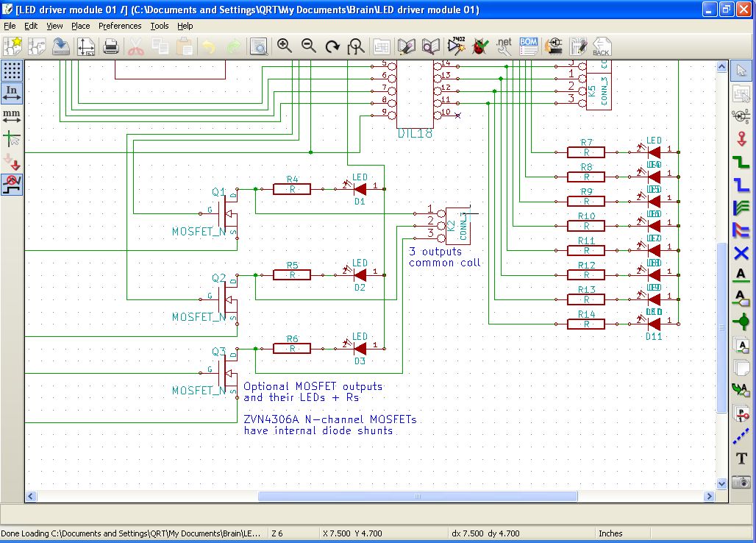Run Cvpcb to assign footprints
Screen dimensions: 756x543
pos(554,46)
